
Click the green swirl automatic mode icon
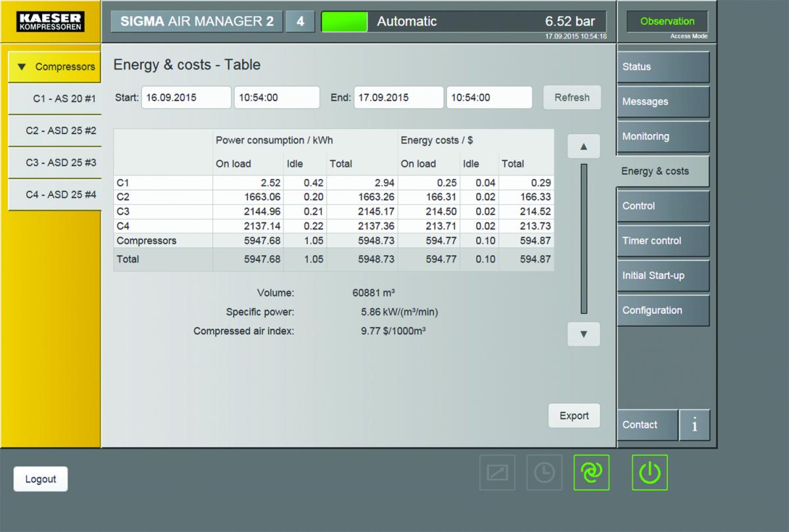pos(591,472)
